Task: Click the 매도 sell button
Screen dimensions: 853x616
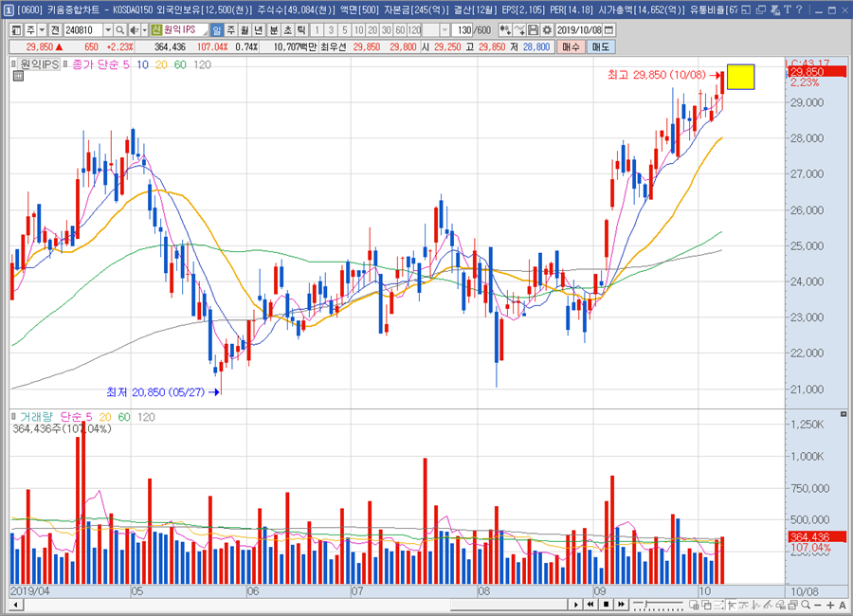Action: pos(601,46)
